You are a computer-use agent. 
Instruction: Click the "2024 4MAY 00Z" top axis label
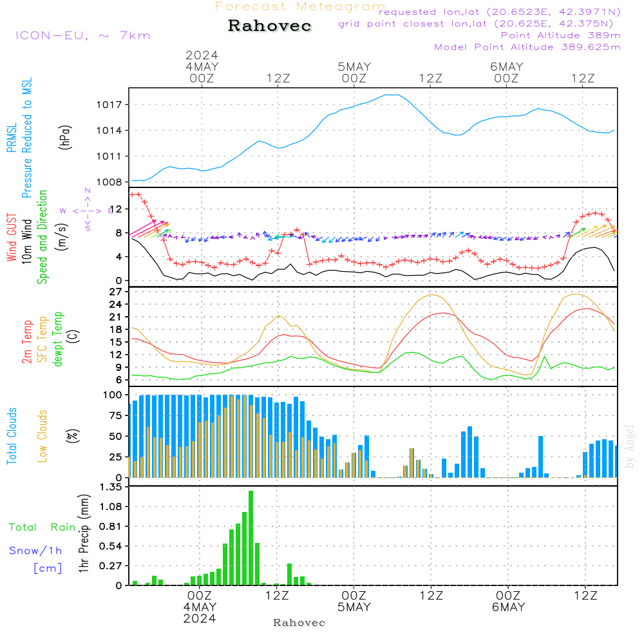click(x=202, y=66)
